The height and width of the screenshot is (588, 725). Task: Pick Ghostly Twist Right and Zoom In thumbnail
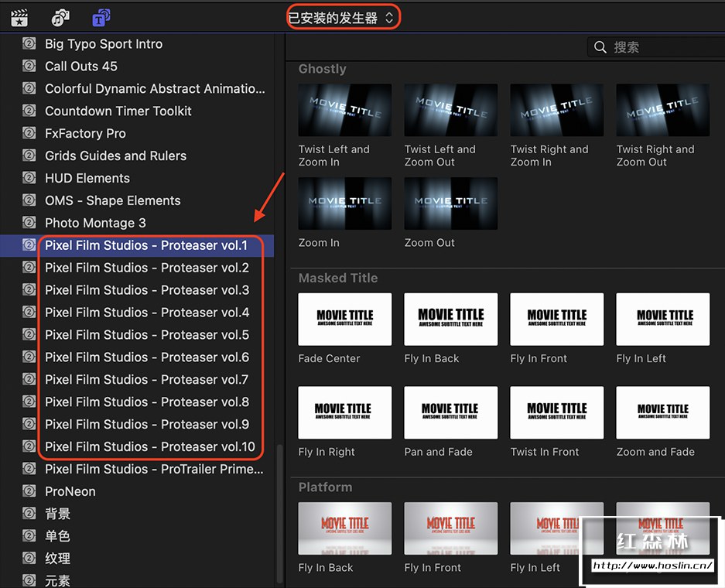click(x=556, y=110)
